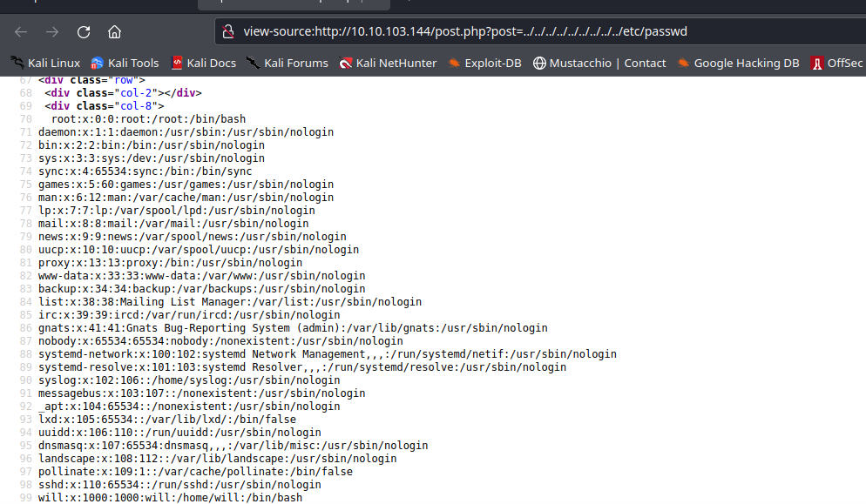Click the irc:x:39:39 ircd line
This screenshot has height=504, width=866.
coord(189,315)
